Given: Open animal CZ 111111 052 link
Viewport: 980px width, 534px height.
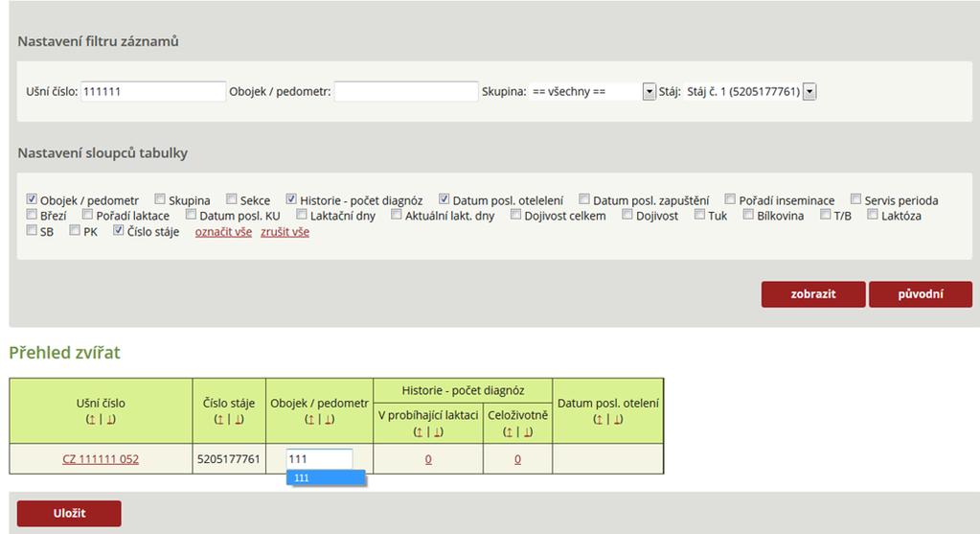Looking at the screenshot, I should 101,459.
